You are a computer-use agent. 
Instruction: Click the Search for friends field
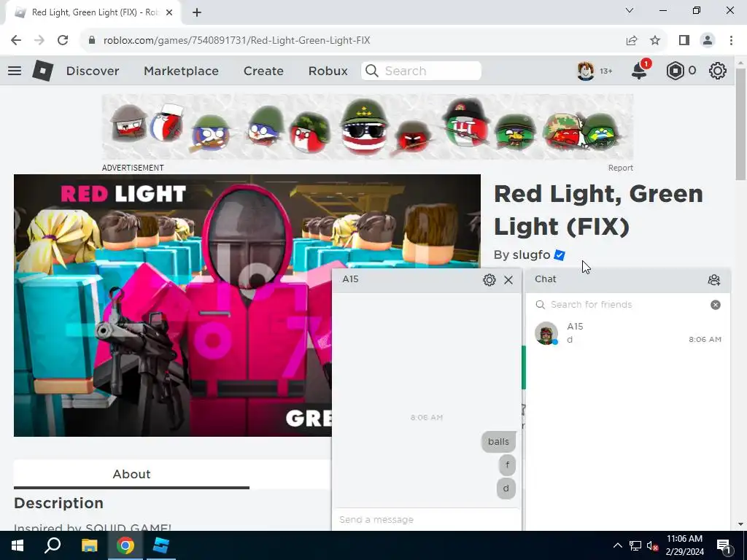click(627, 305)
